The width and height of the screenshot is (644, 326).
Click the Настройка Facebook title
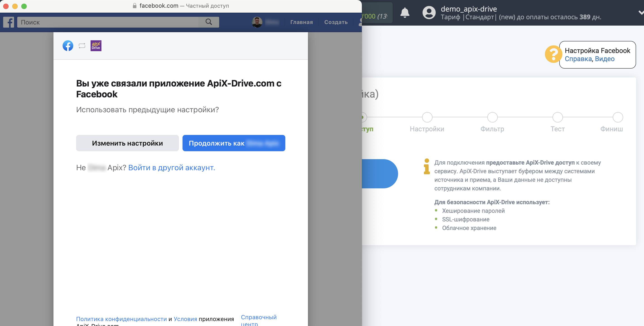[x=598, y=50]
